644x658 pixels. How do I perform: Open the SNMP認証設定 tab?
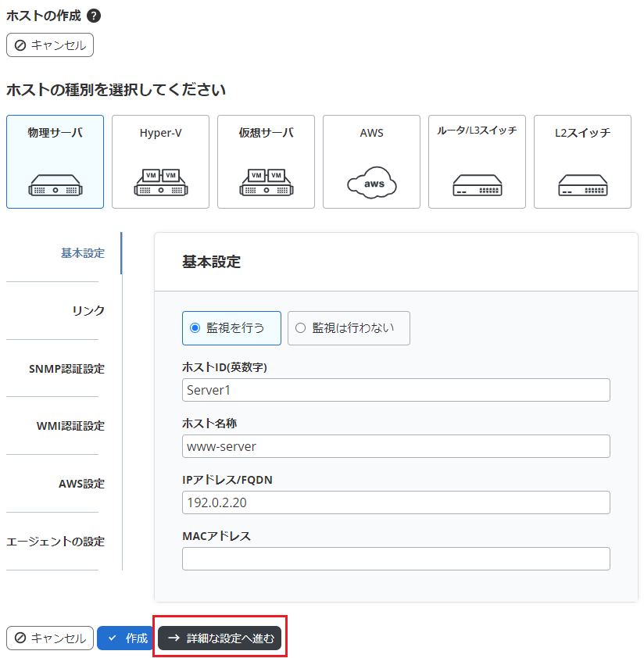(66, 369)
